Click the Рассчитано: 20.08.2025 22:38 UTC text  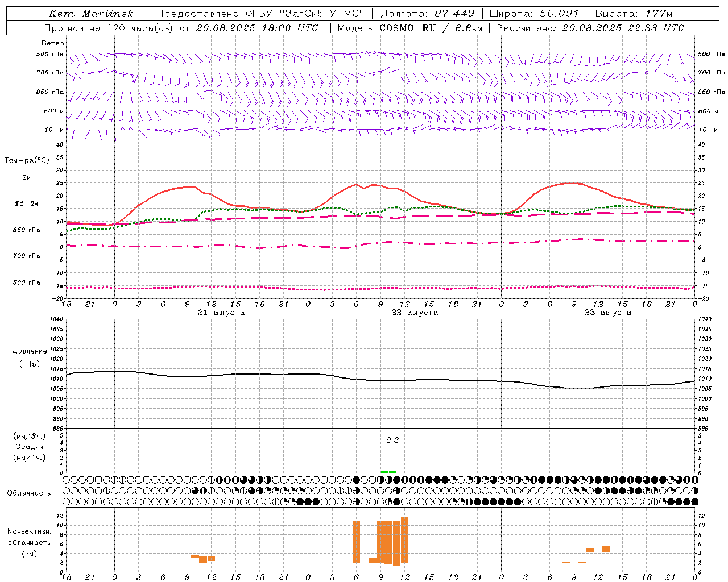[x=590, y=28]
